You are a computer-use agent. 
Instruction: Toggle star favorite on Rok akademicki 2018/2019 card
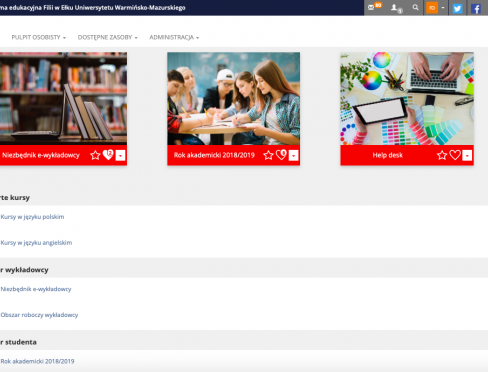(x=268, y=155)
